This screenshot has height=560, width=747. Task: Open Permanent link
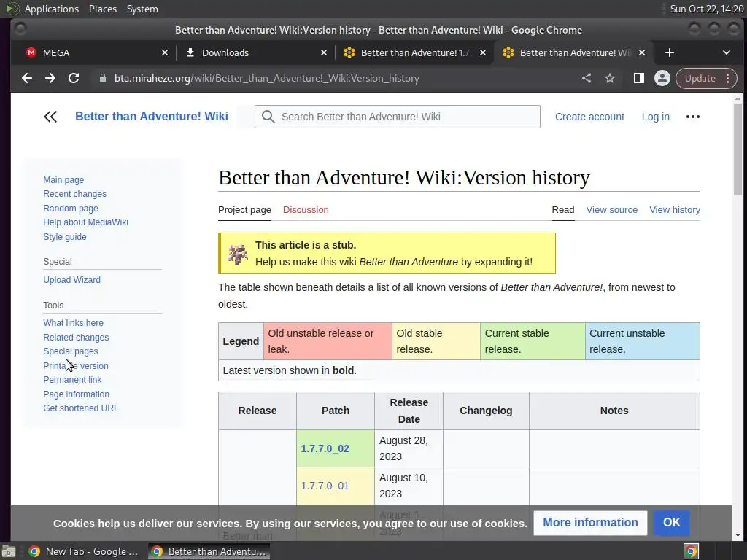(x=72, y=380)
